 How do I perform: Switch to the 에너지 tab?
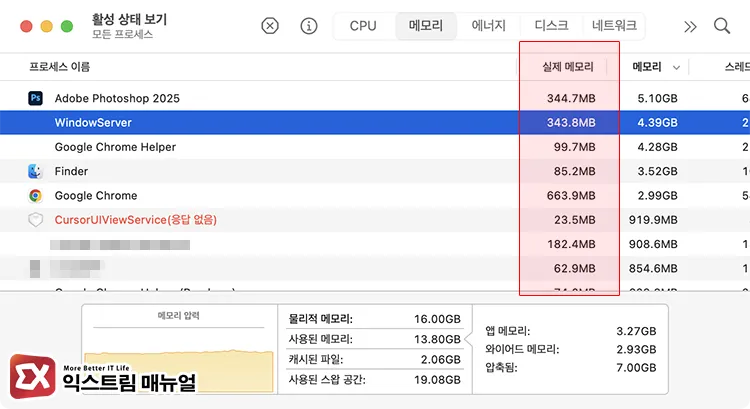click(x=488, y=26)
